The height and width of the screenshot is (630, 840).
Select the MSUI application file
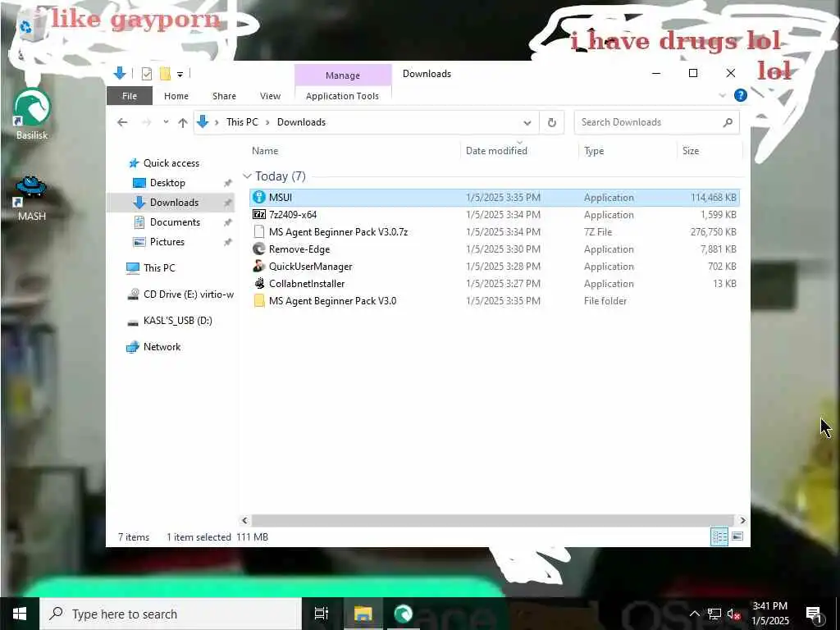pyautogui.click(x=494, y=197)
